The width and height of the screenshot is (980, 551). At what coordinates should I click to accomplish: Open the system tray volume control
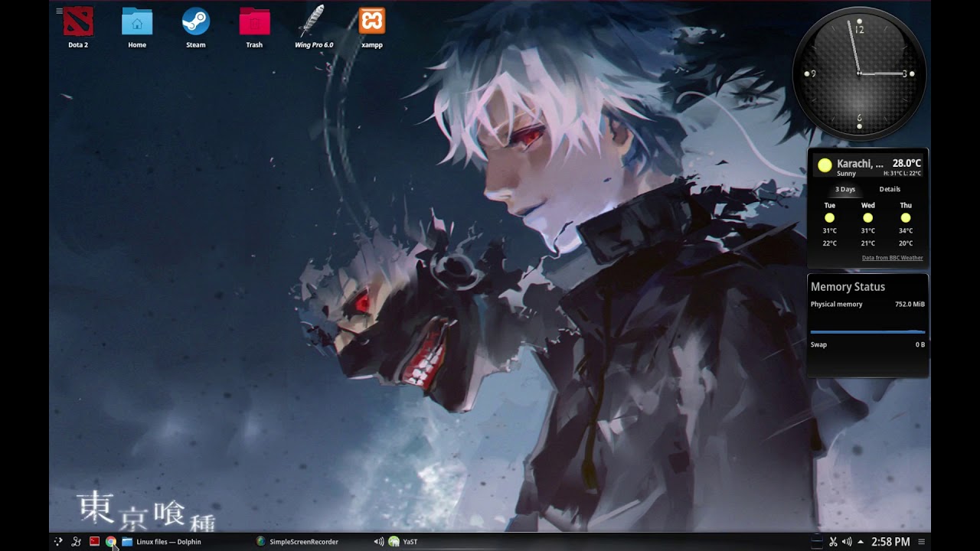(847, 542)
